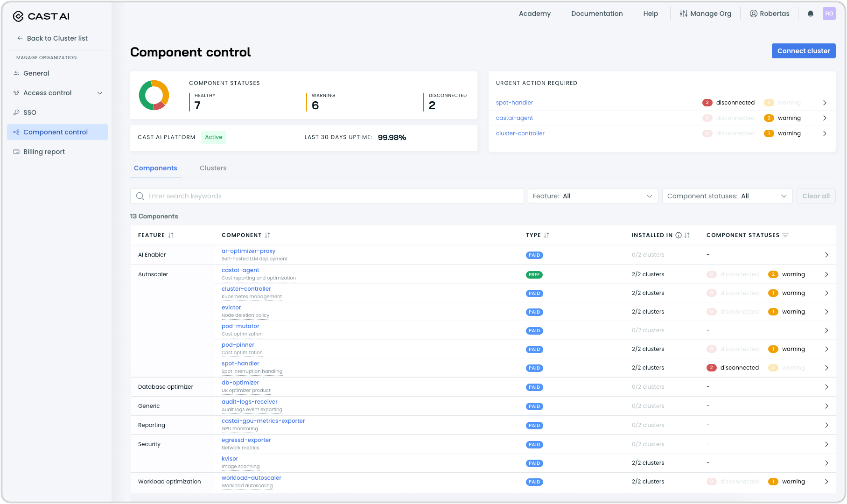
Task: Select Component control in the sidebar
Action: (x=57, y=132)
